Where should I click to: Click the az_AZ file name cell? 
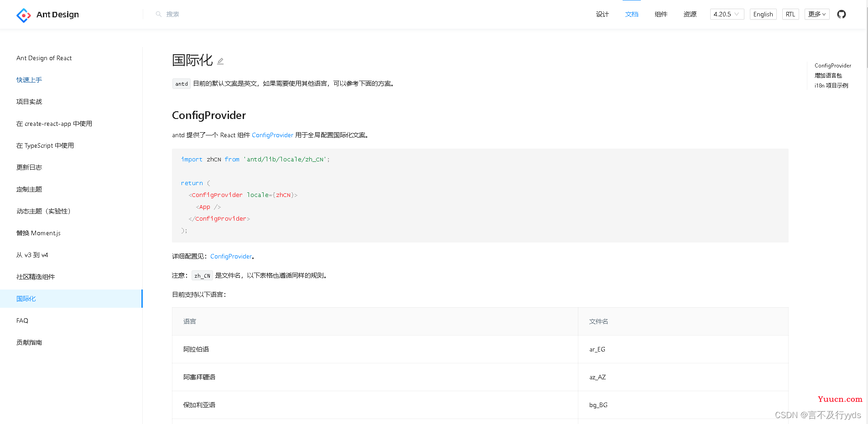click(x=683, y=377)
